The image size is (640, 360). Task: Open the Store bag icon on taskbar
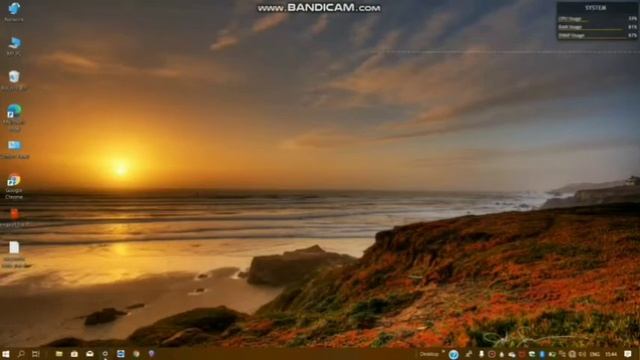(x=74, y=354)
